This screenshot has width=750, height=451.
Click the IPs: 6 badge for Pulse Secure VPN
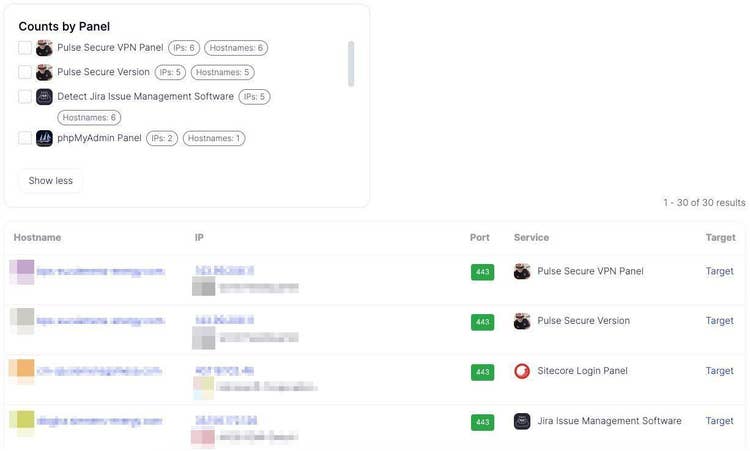click(184, 48)
